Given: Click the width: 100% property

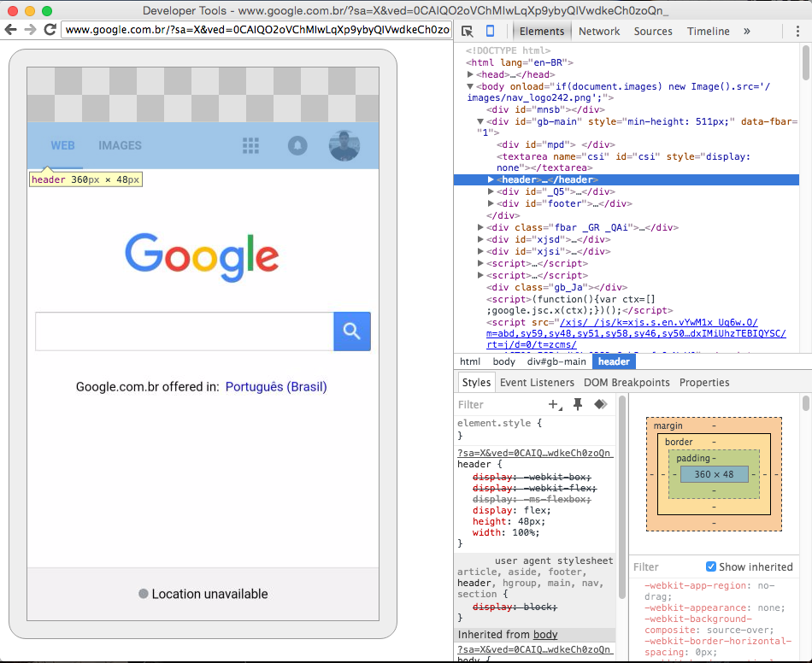Looking at the screenshot, I should pos(505,532).
